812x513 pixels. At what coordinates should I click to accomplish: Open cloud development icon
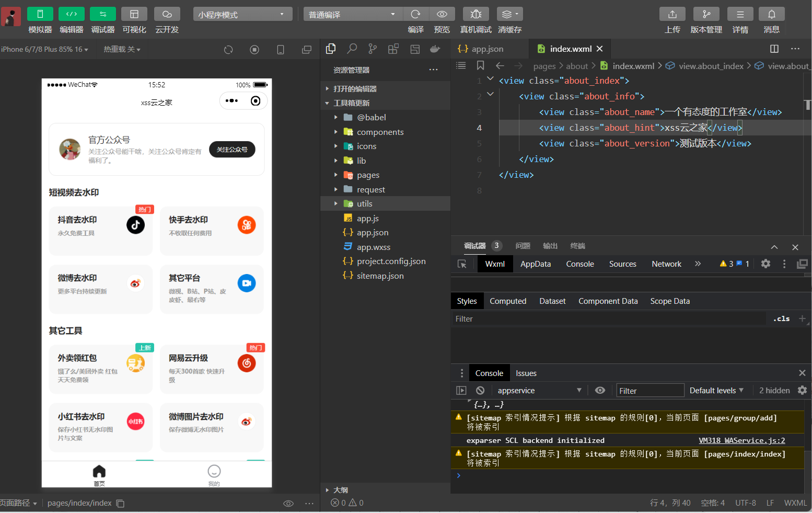point(167,14)
